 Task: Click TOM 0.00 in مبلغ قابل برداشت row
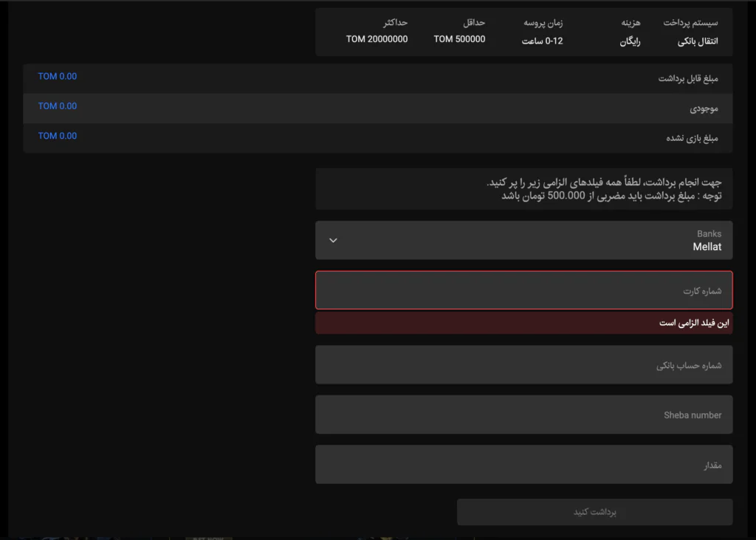58,76
